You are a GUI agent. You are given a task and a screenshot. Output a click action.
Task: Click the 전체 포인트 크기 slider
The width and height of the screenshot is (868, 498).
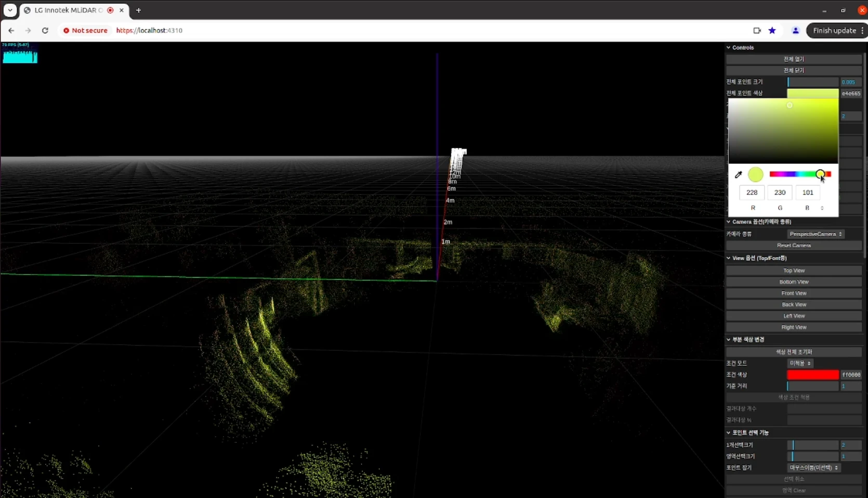tap(813, 82)
